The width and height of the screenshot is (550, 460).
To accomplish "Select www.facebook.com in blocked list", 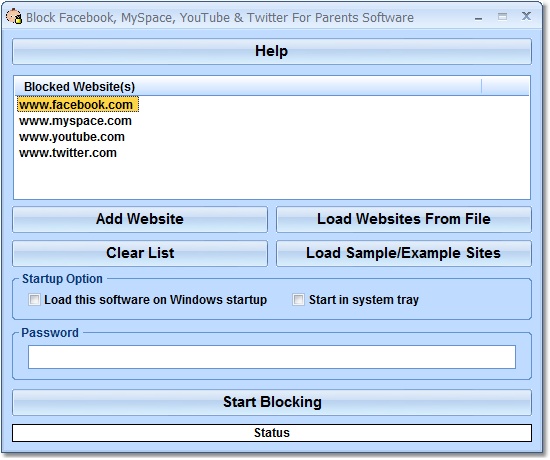I will point(78,105).
